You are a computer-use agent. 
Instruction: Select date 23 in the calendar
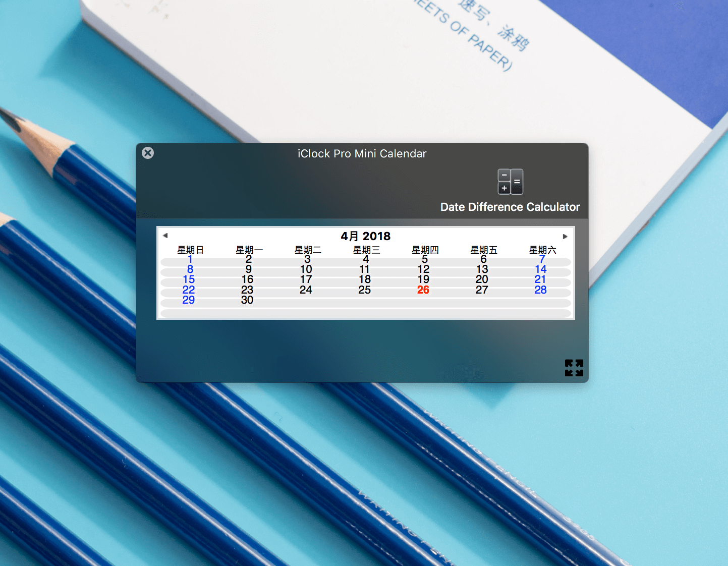click(247, 290)
